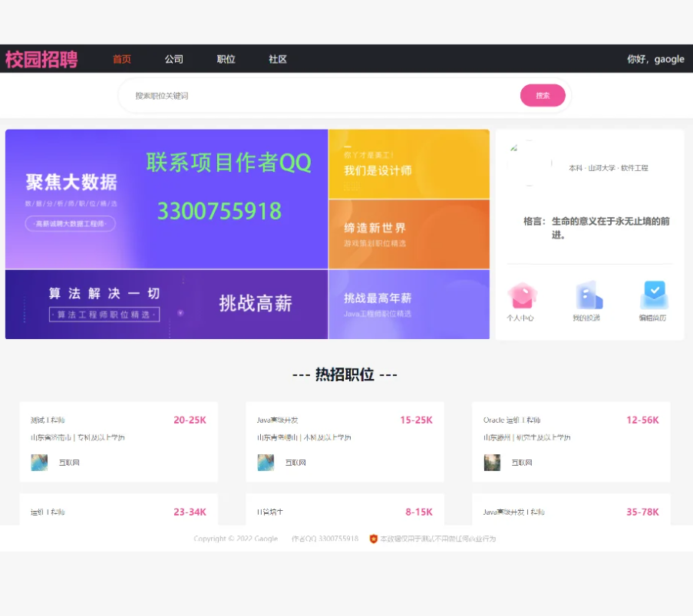Click the 我的投递 building icon
This screenshot has width=693, height=616.
(x=587, y=296)
